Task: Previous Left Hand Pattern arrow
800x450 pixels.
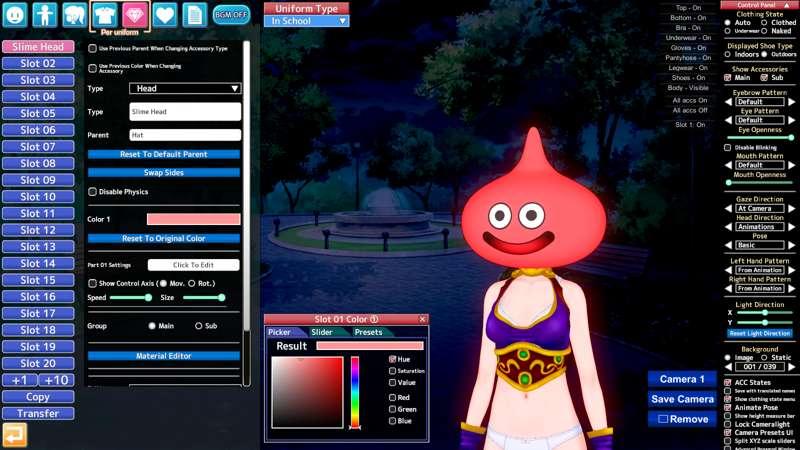Action: tap(729, 270)
